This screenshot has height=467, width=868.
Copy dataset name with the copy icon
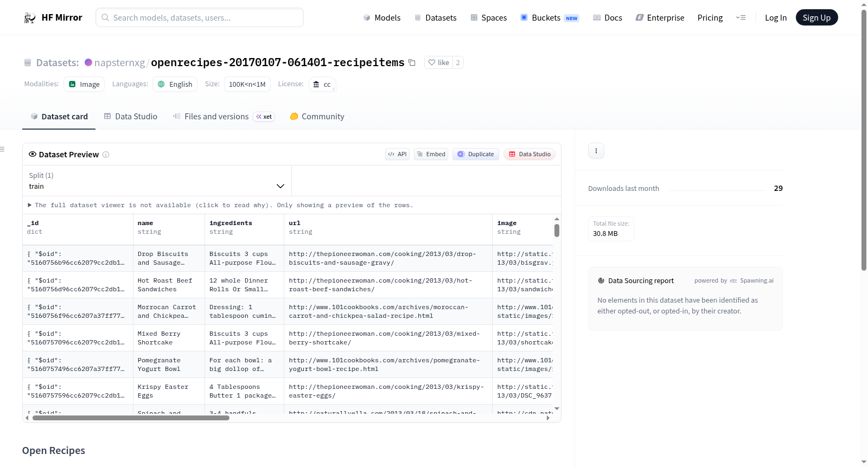coord(412,62)
